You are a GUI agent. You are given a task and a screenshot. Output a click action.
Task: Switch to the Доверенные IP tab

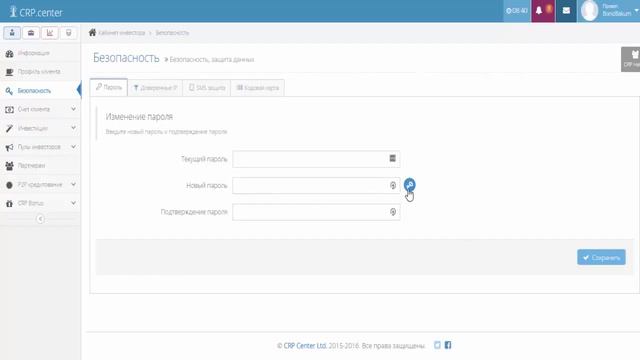point(156,88)
